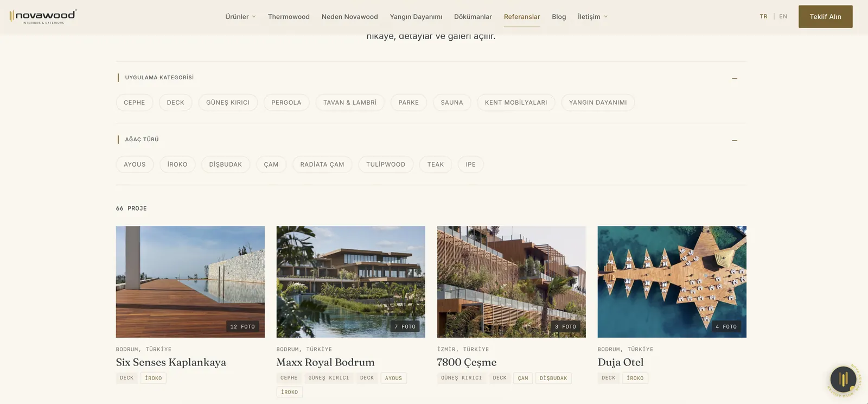
Task: Go to the Referanslar nav tab
Action: coord(522,17)
